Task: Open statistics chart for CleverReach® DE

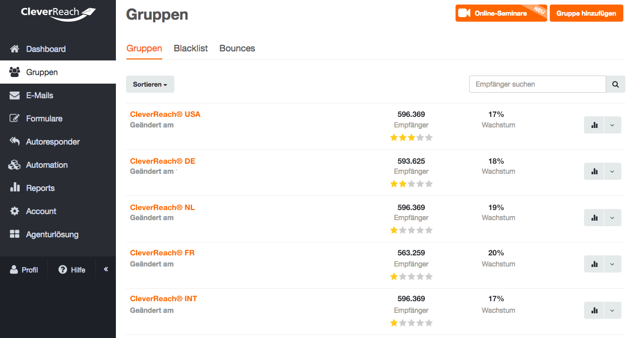Action: [594, 171]
